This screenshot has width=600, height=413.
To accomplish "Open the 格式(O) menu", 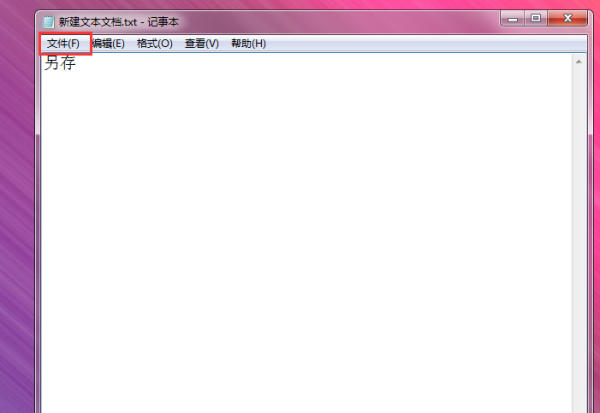I will [x=155, y=44].
